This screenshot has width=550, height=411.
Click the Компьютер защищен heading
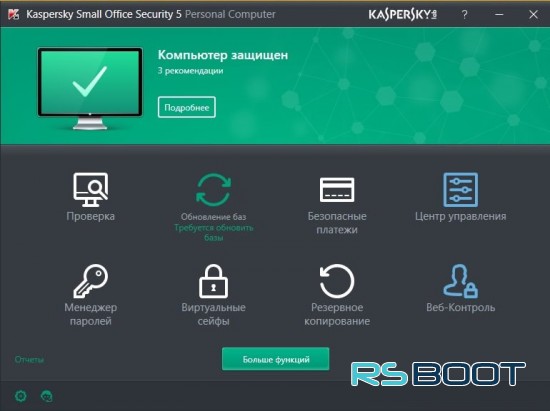[x=223, y=55]
